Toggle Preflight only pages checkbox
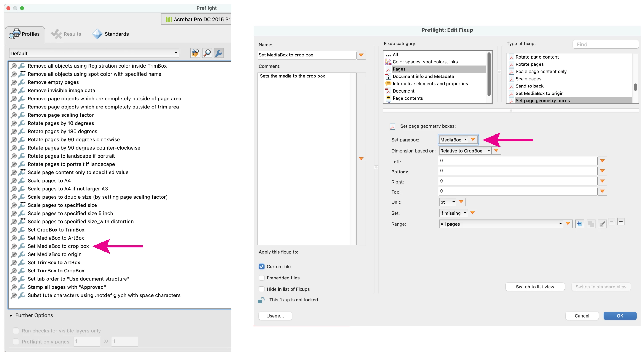The image size is (644, 352). coord(16,342)
